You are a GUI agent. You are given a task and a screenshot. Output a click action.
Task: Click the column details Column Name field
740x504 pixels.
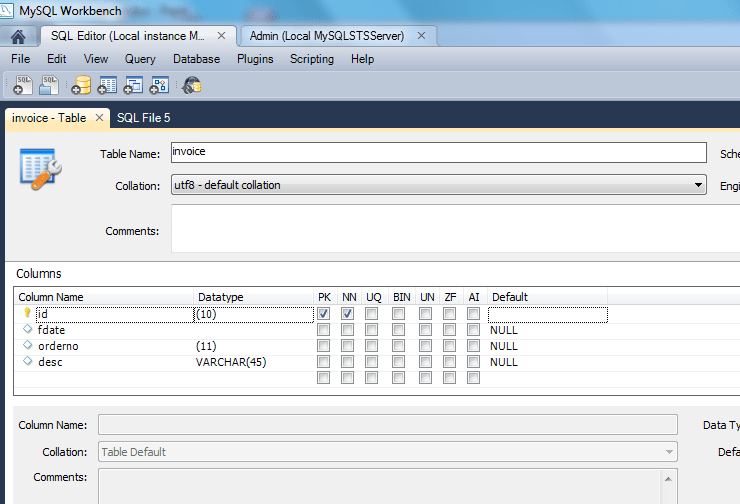388,425
